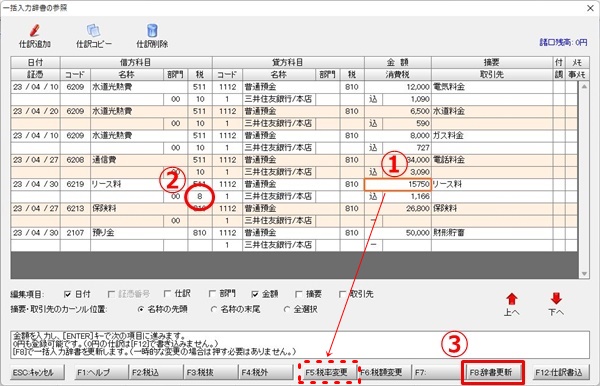Image resolution: width=600 pixels, height=386 pixels.
Task: Select 名称の先頭 cursor position option
Action: pos(141,309)
